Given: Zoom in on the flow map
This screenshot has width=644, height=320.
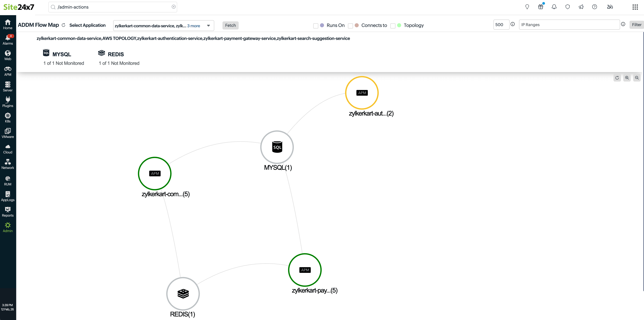Looking at the screenshot, I should point(627,78).
